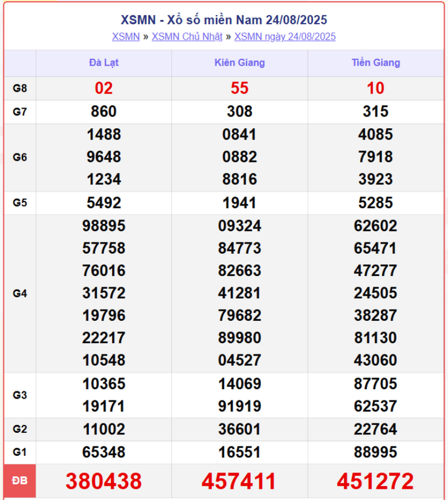Click the G2 row label
Image resolution: width=448 pixels, height=500 pixels.
point(20,429)
